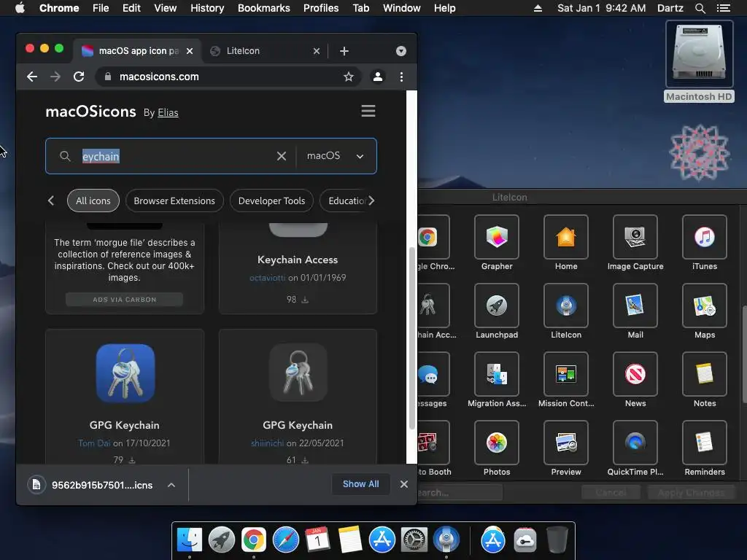747x560 pixels.
Task: Click the LiteIcon window vertical scrollbar
Action: (743, 354)
